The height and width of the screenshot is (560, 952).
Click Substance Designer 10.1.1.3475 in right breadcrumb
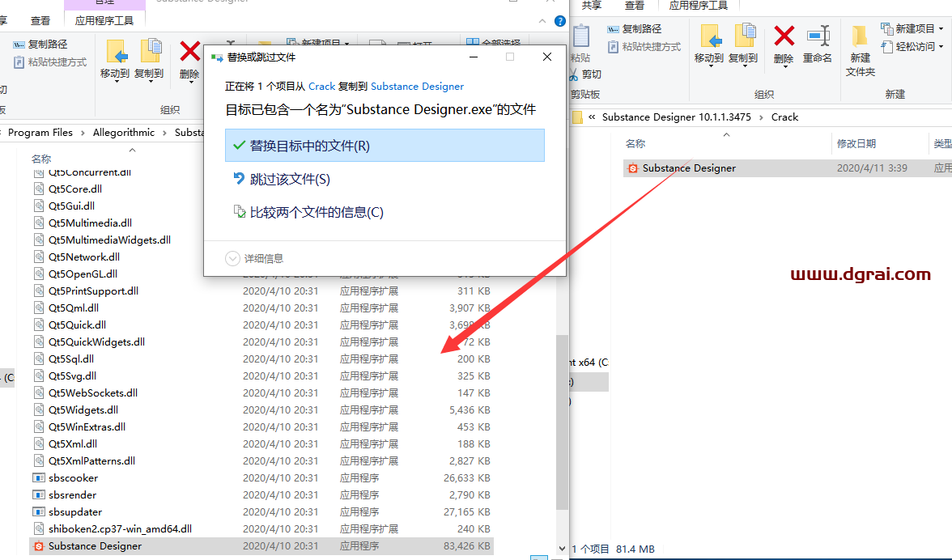point(677,117)
